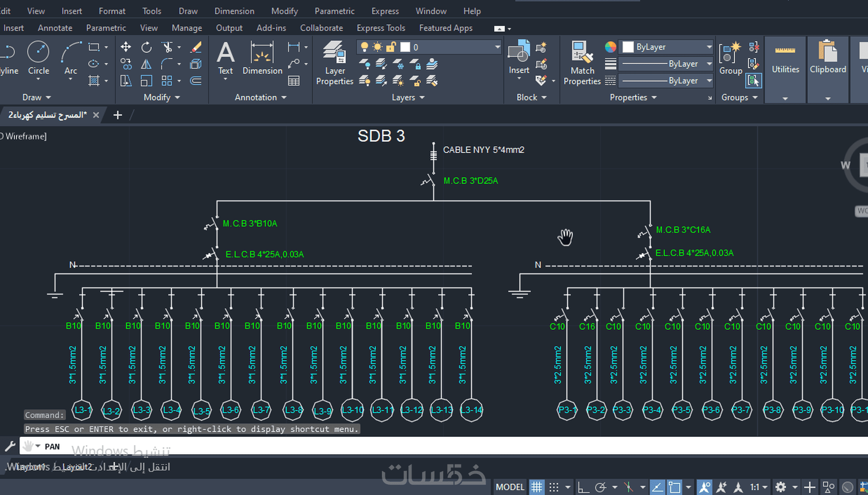This screenshot has width=868, height=495.
Task: Start the multiline Text tool
Action: 225,58
